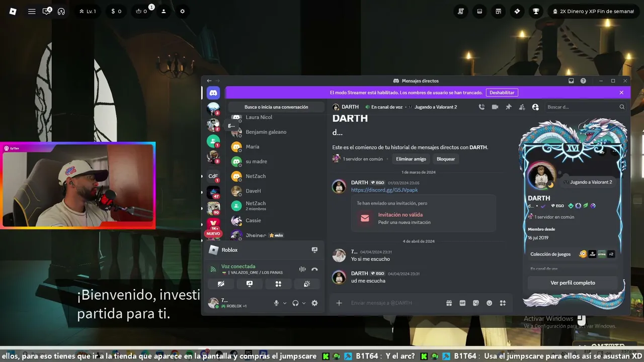Stream Roblox using the screen icon beside Roblox
This screenshot has width=644, height=362.
[x=314, y=250]
